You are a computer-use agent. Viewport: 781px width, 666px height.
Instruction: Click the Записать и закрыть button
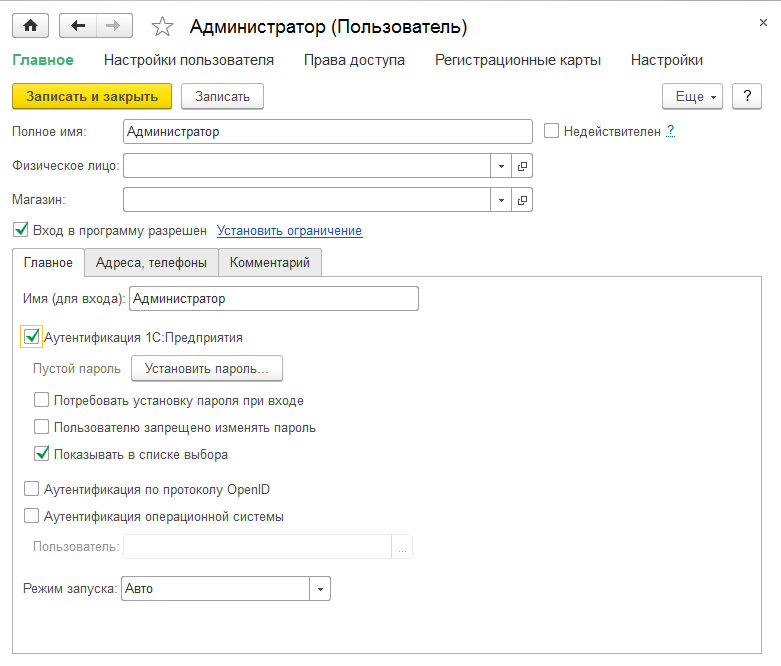[92, 96]
